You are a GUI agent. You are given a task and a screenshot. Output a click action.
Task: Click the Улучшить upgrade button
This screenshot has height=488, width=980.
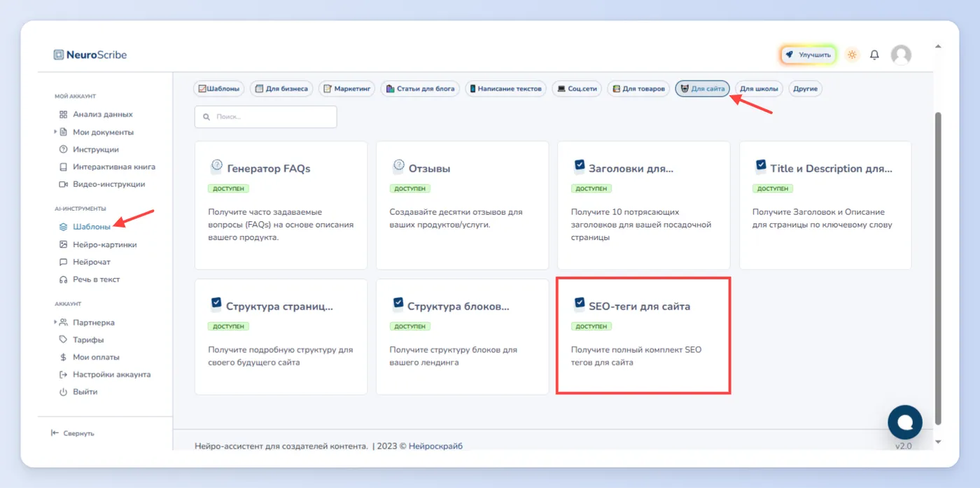[x=808, y=55]
